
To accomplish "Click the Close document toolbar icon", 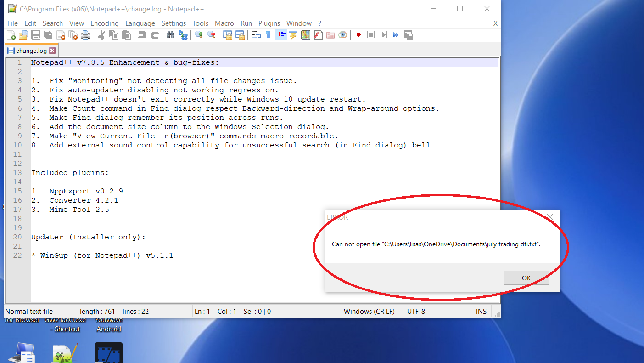I will (x=61, y=35).
